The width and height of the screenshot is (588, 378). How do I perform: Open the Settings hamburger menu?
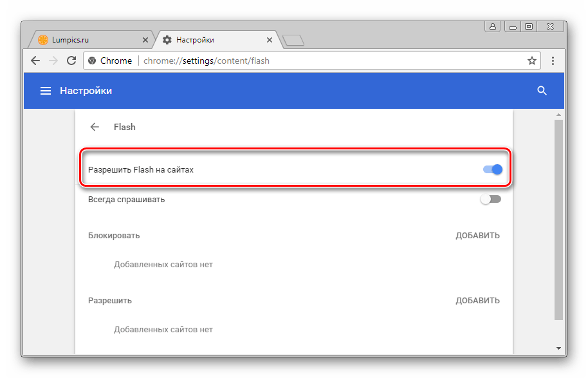[x=46, y=91]
